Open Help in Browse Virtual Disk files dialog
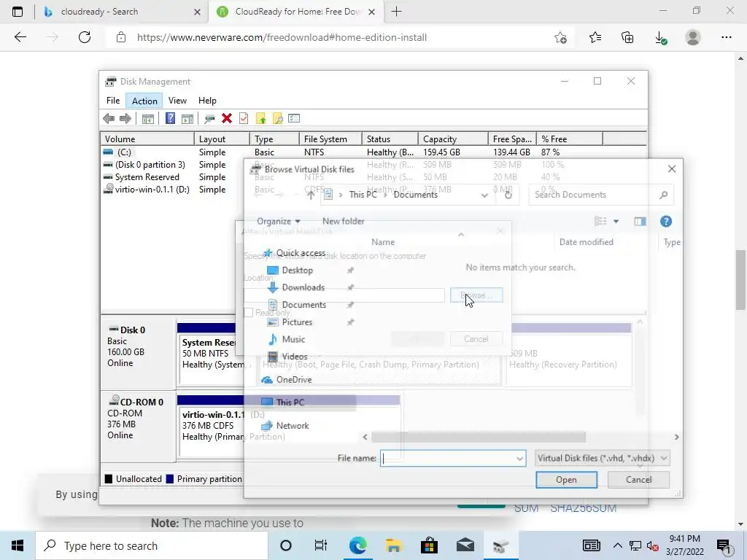This screenshot has height=560, width=747. point(666,222)
